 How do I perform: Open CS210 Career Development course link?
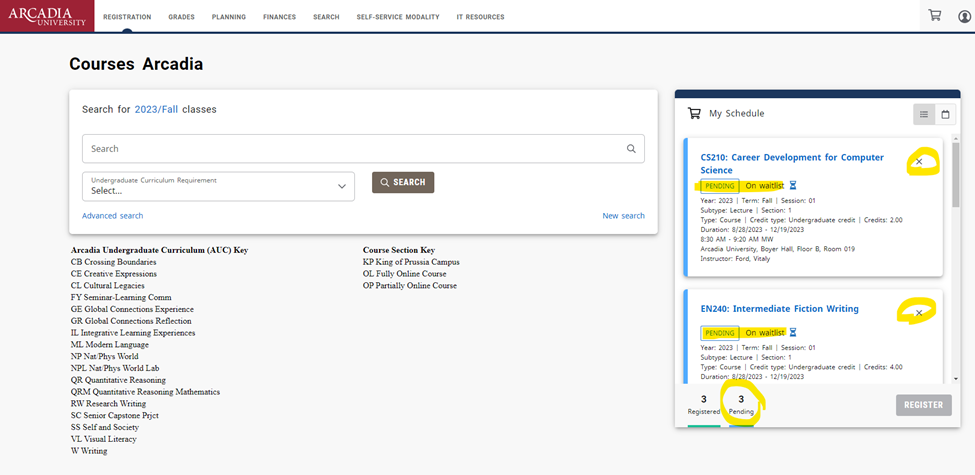coord(792,164)
